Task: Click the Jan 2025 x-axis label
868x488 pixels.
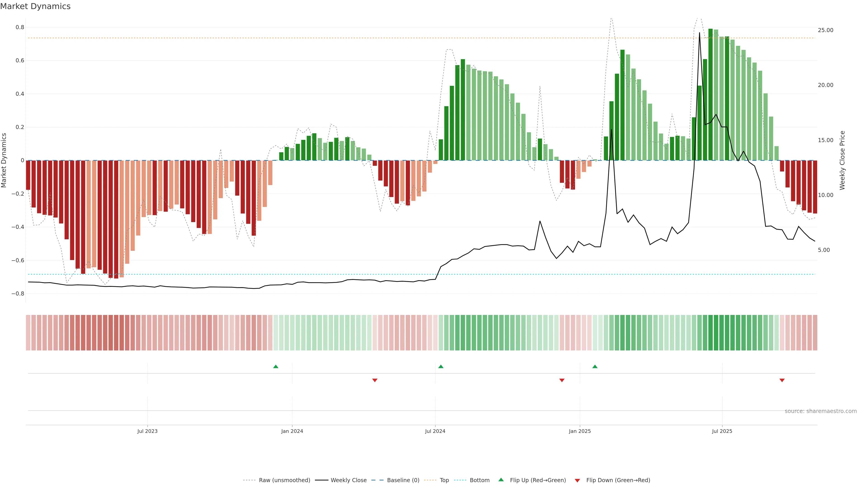Action: [580, 431]
